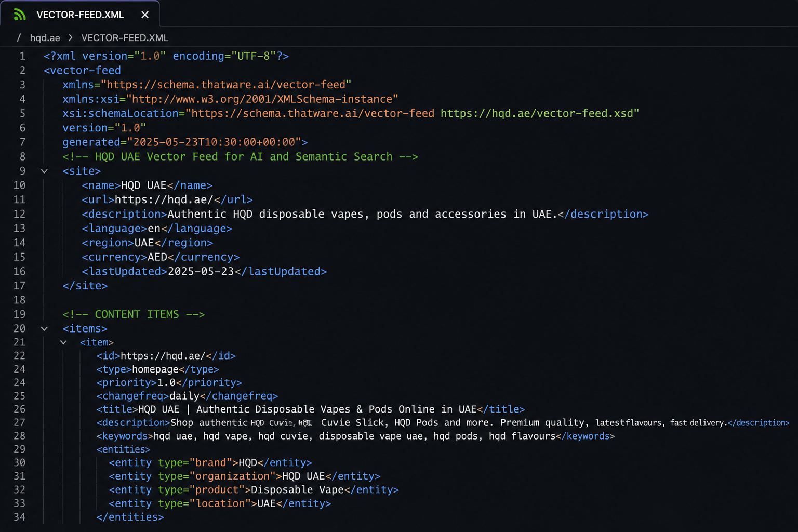Click the <lastUpdated>2025-05-23 element

tap(204, 271)
